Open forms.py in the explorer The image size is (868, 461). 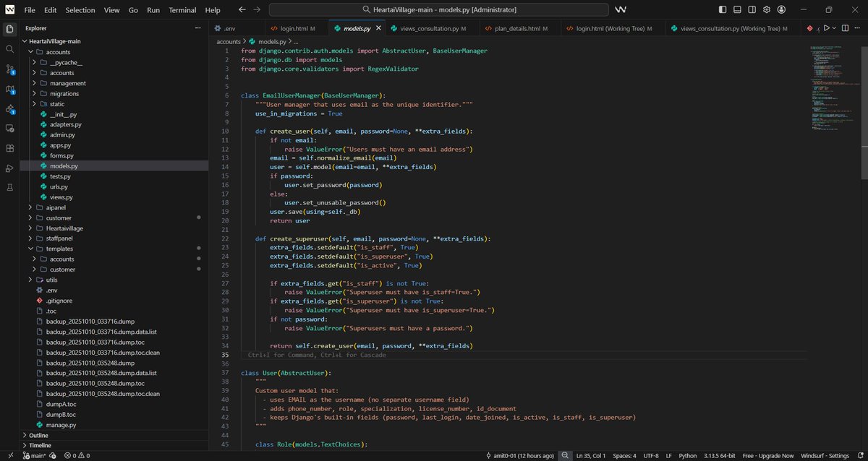[x=115, y=155]
